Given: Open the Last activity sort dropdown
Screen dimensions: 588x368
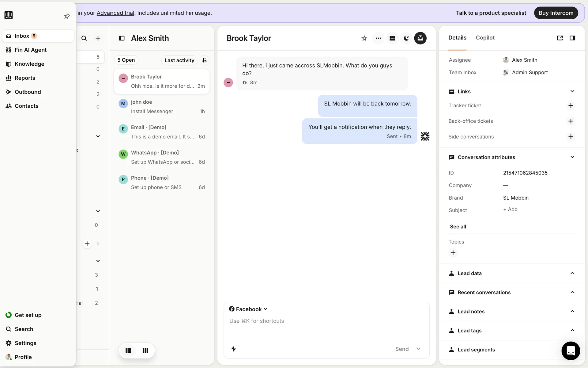Looking at the screenshot, I should (179, 60).
